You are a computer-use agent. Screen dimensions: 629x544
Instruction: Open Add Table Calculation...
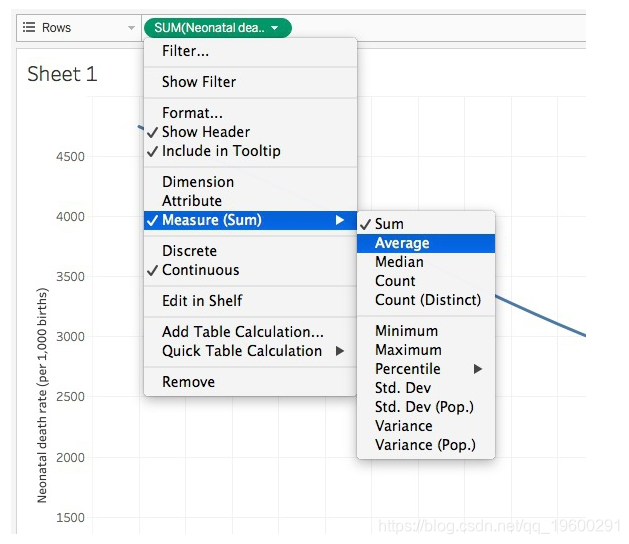click(250, 332)
